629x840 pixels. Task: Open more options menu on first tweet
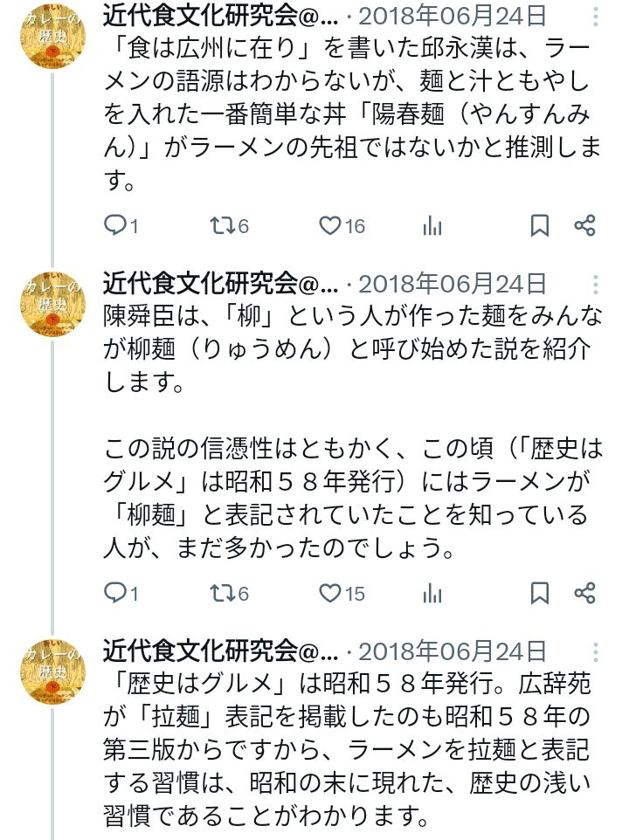point(596,16)
